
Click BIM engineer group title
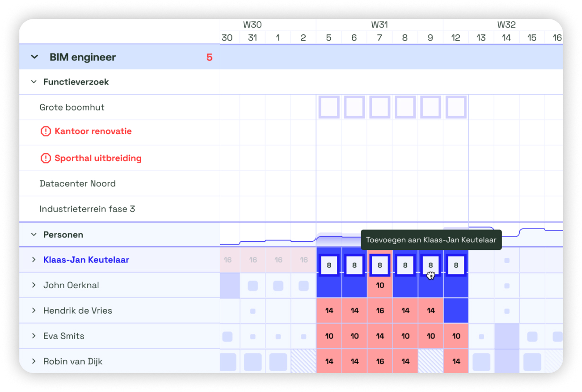click(x=83, y=58)
